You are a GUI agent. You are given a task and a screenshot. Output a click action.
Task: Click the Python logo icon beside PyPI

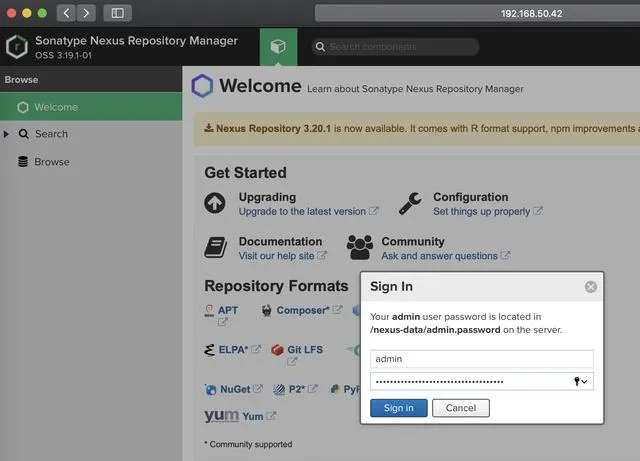335,389
